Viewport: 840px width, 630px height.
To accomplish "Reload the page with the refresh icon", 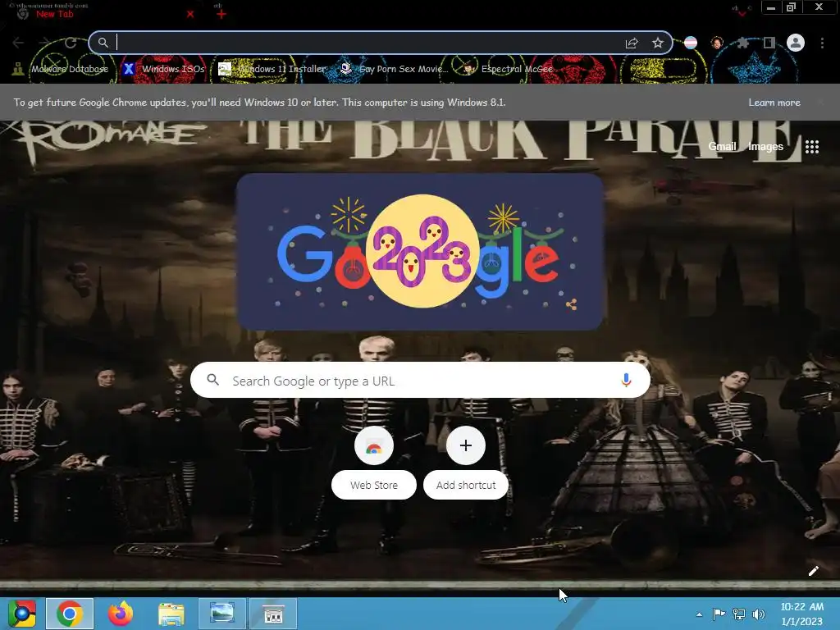I will pyautogui.click(x=71, y=43).
